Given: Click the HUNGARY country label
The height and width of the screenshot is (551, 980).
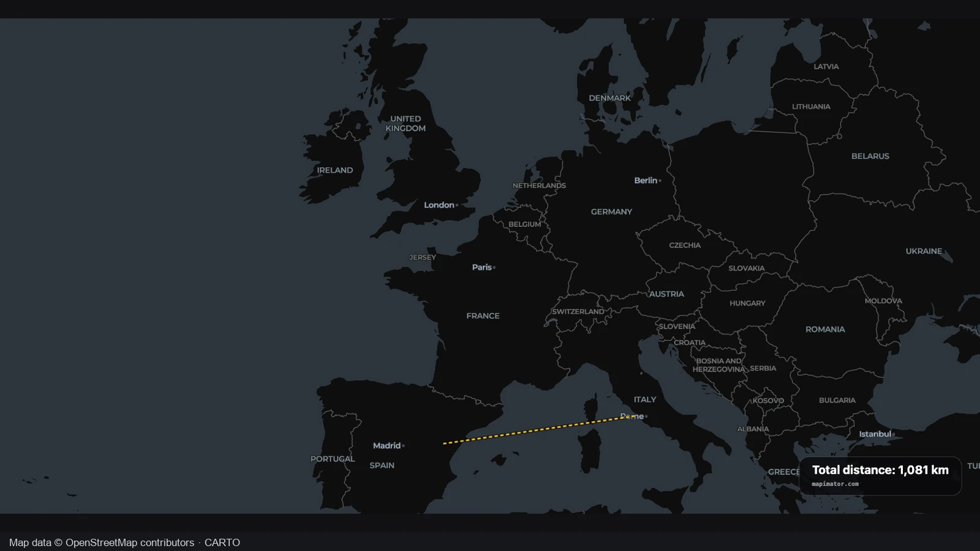Looking at the screenshot, I should tap(747, 303).
